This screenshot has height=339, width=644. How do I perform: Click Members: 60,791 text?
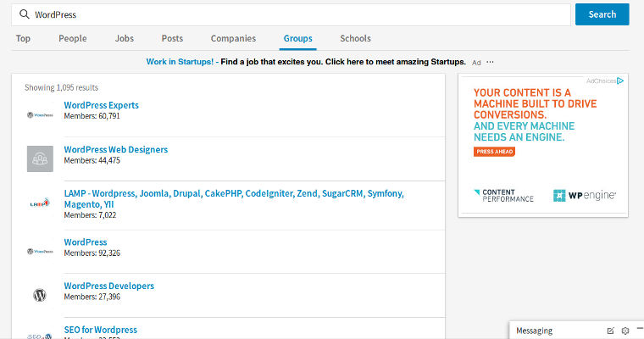tap(92, 116)
